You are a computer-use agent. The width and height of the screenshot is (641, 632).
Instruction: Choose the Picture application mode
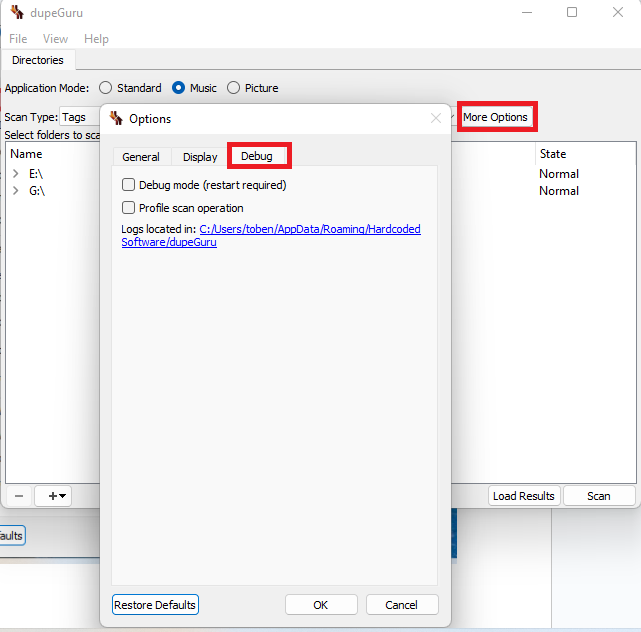(234, 88)
